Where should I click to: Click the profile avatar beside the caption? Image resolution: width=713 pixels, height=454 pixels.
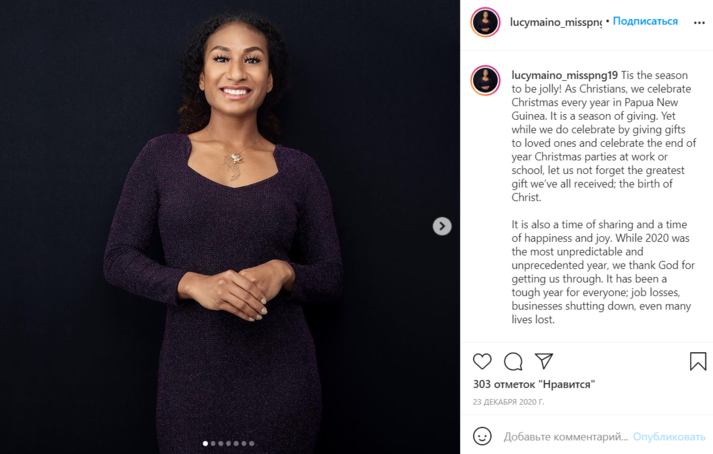tap(485, 81)
